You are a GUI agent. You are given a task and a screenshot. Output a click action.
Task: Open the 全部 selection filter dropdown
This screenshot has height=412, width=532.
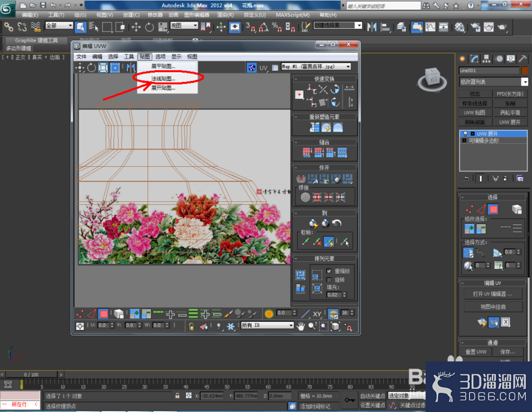click(60, 26)
